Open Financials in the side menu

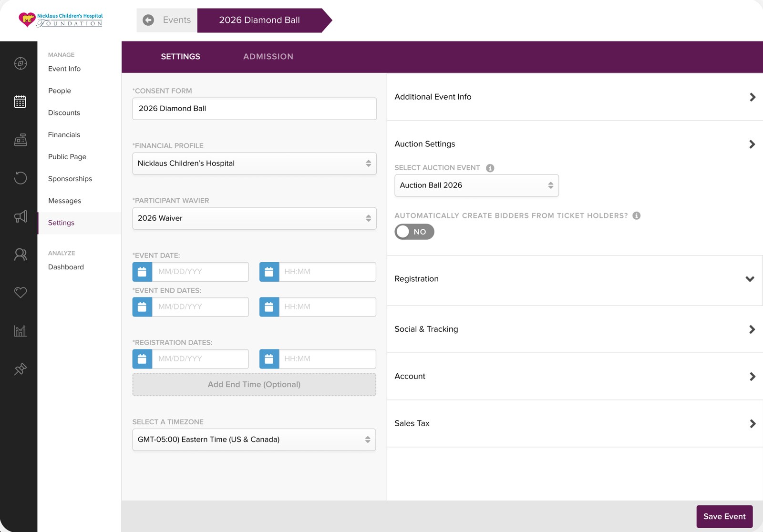coord(64,135)
